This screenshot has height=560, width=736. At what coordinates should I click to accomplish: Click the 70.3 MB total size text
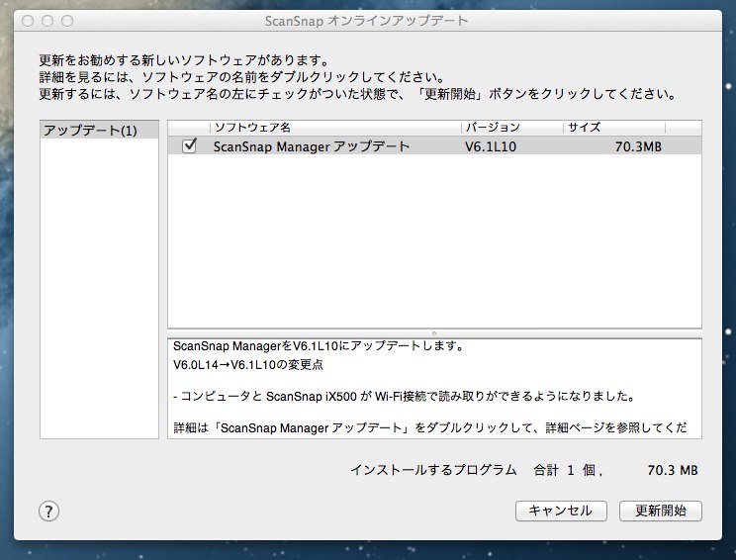pyautogui.click(x=673, y=470)
